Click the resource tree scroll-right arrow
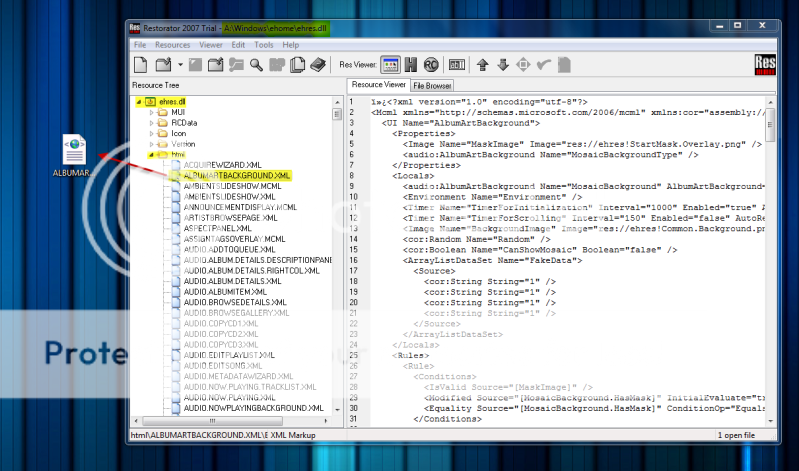This screenshot has width=799, height=471. click(326, 421)
